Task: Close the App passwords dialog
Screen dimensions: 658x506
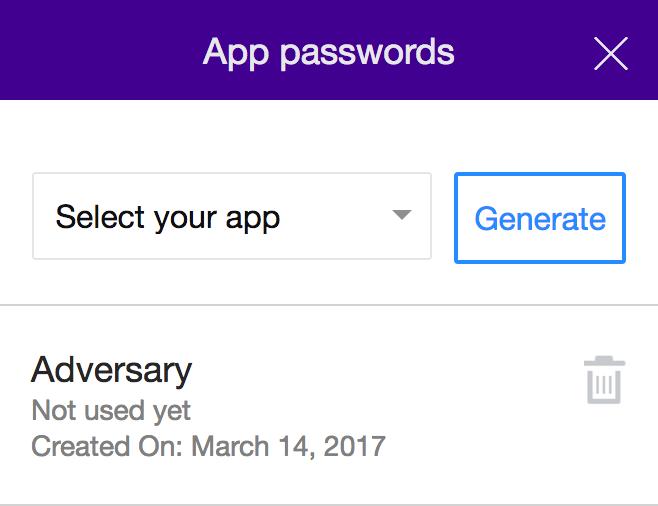Action: pyautogui.click(x=610, y=53)
